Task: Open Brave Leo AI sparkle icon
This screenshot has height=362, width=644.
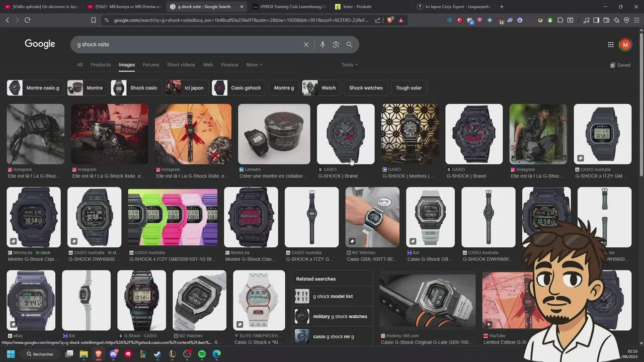Action: pyautogui.click(x=616, y=20)
